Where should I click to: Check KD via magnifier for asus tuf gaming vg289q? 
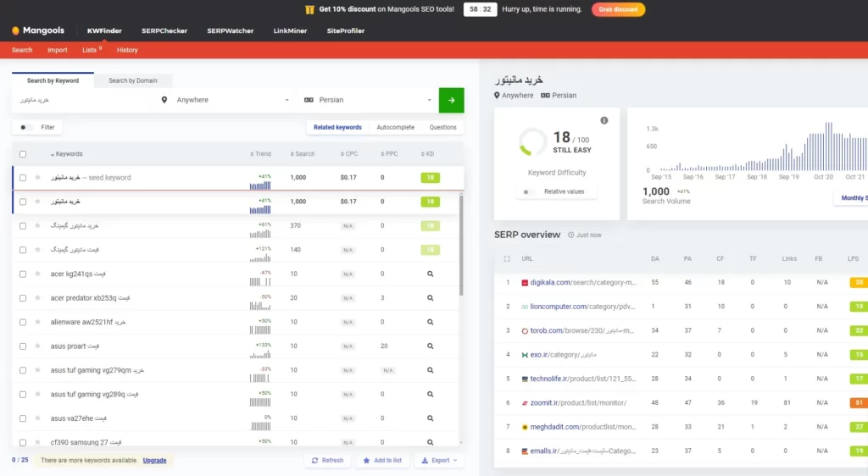[430, 394]
